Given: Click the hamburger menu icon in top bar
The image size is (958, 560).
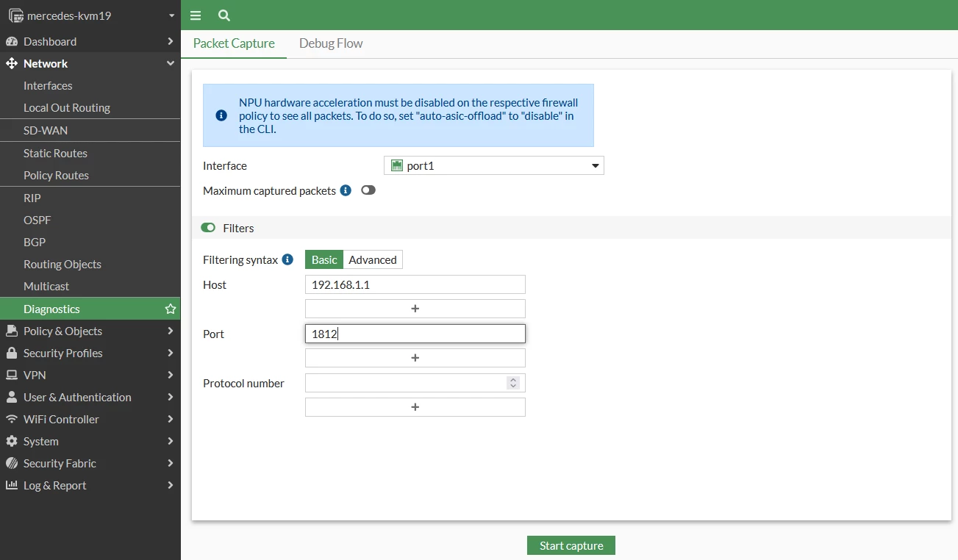Looking at the screenshot, I should click(x=195, y=15).
